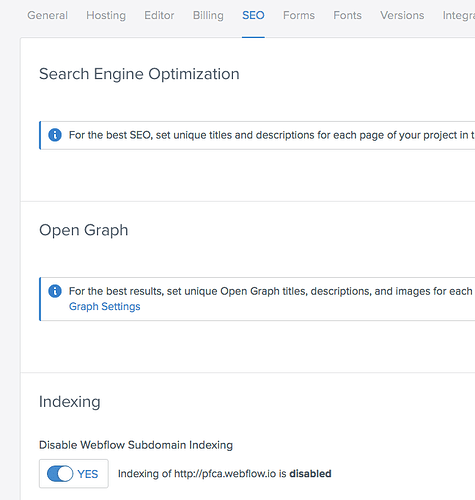Click the Open Graph section heading
The image size is (475, 500).
tap(84, 230)
